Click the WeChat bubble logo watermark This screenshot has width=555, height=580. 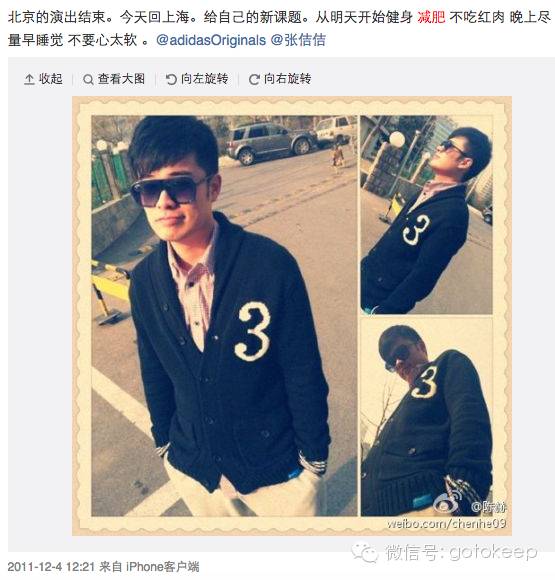(364, 552)
